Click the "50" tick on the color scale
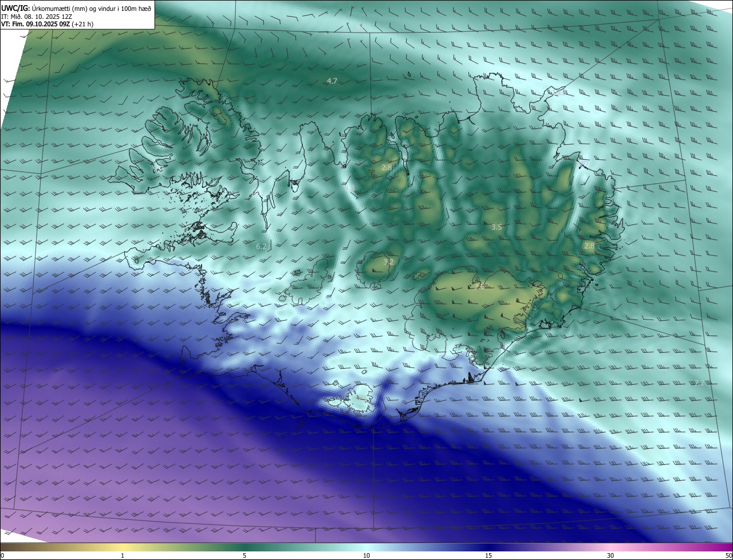The width and height of the screenshot is (733, 560). click(728, 555)
